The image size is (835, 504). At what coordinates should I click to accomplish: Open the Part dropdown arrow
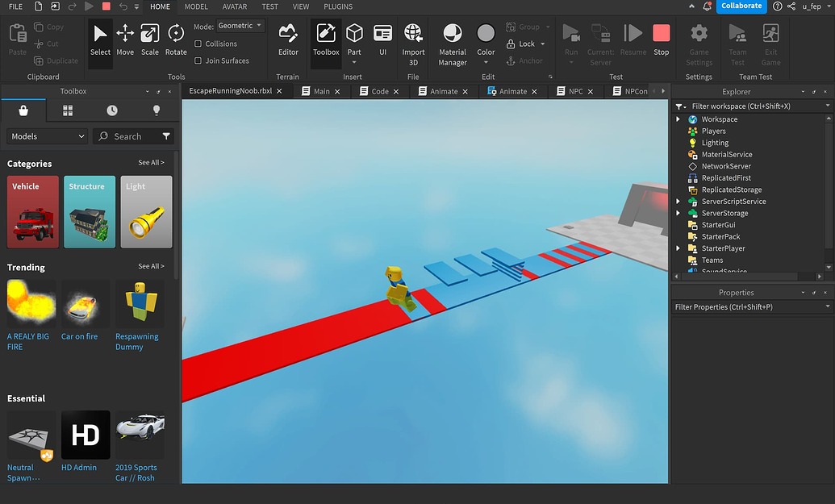(354, 63)
